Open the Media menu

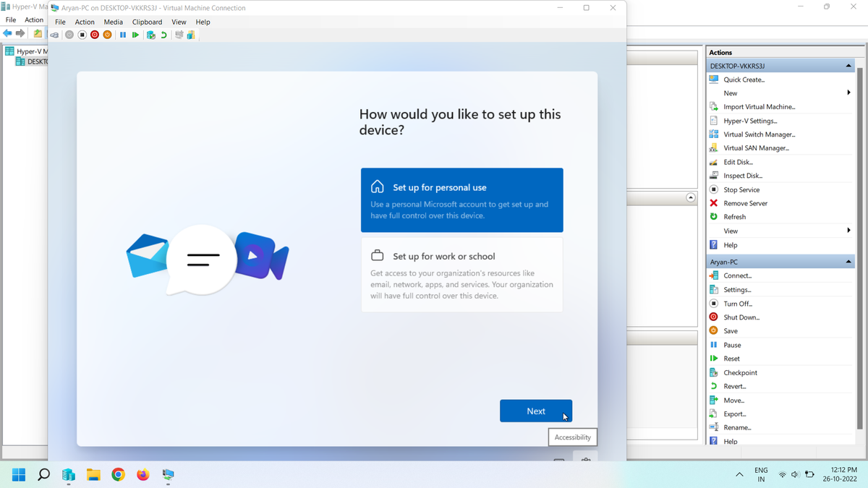click(114, 22)
